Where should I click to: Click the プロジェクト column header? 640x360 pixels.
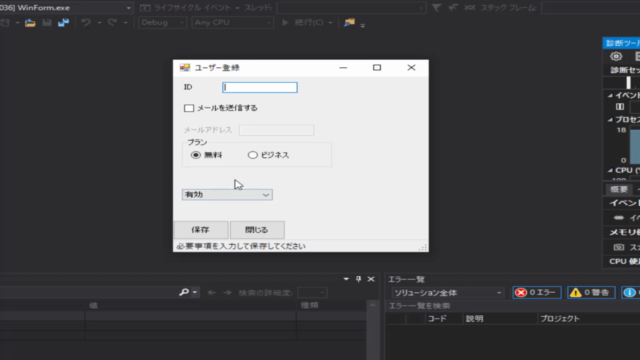click(x=560, y=319)
